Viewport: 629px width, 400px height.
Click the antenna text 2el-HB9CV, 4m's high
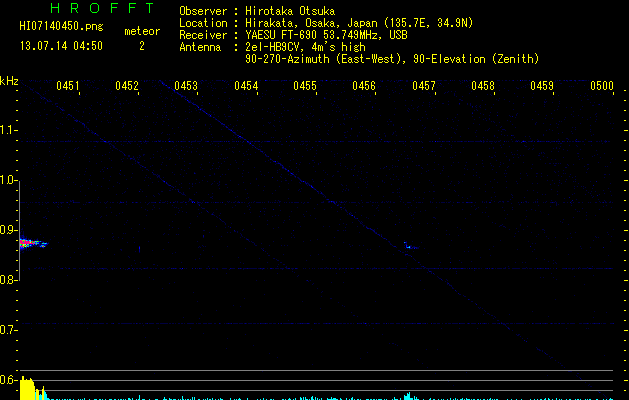pyautogui.click(x=305, y=47)
